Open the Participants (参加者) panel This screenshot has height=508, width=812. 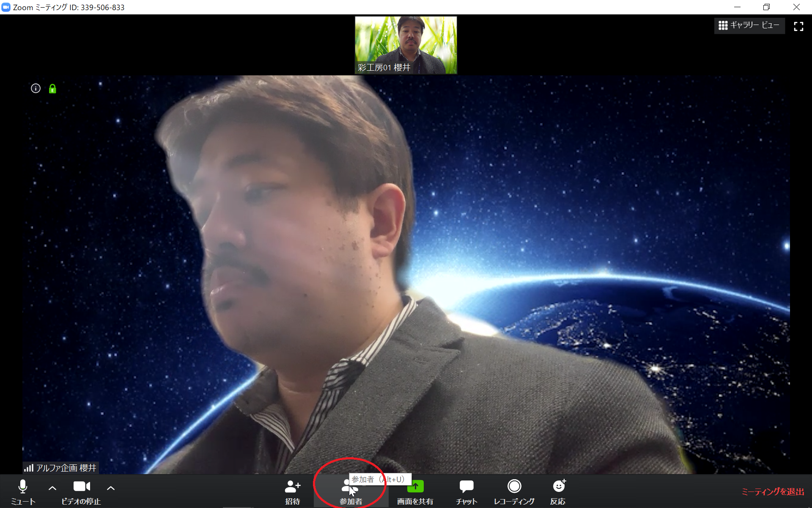pyautogui.click(x=351, y=491)
